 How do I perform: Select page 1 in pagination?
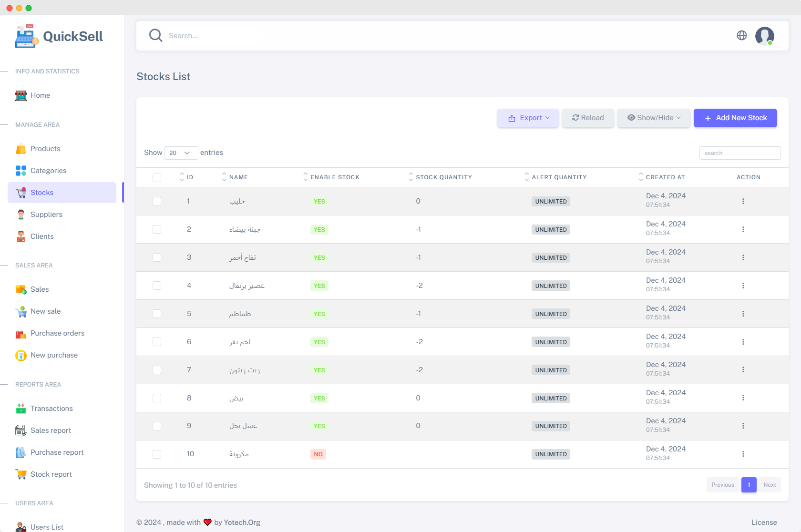point(749,485)
